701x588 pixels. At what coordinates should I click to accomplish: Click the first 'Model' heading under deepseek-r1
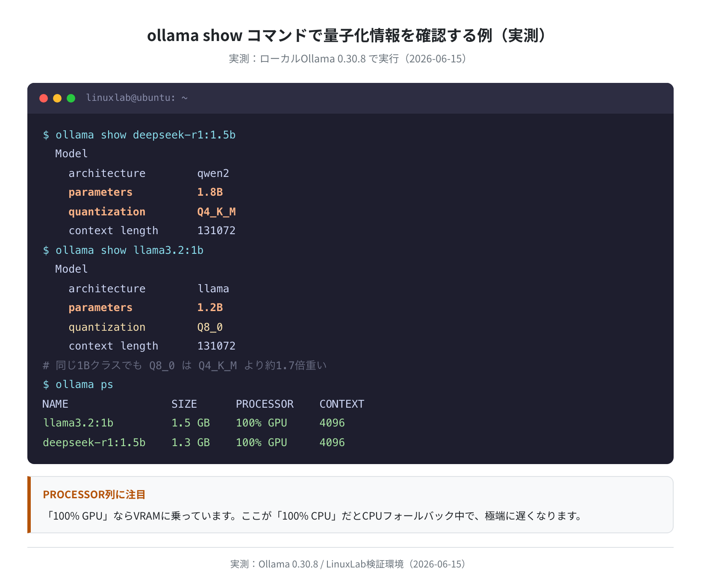tap(71, 154)
